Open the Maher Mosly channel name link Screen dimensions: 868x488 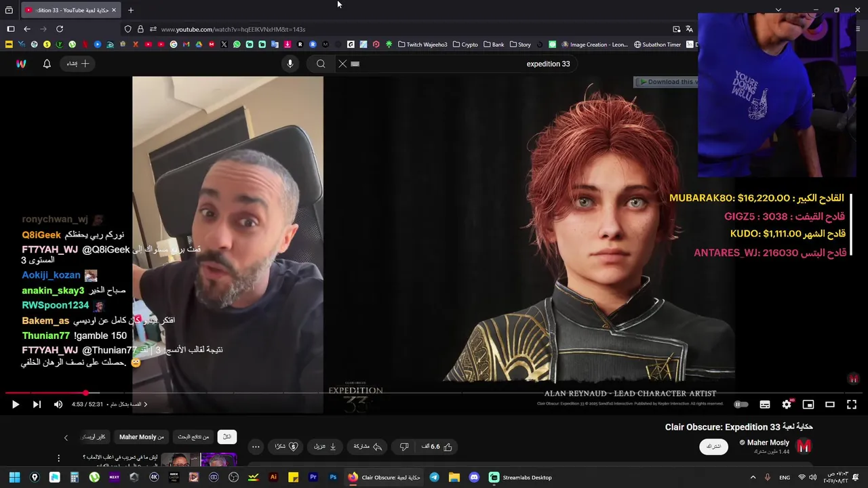click(x=768, y=443)
